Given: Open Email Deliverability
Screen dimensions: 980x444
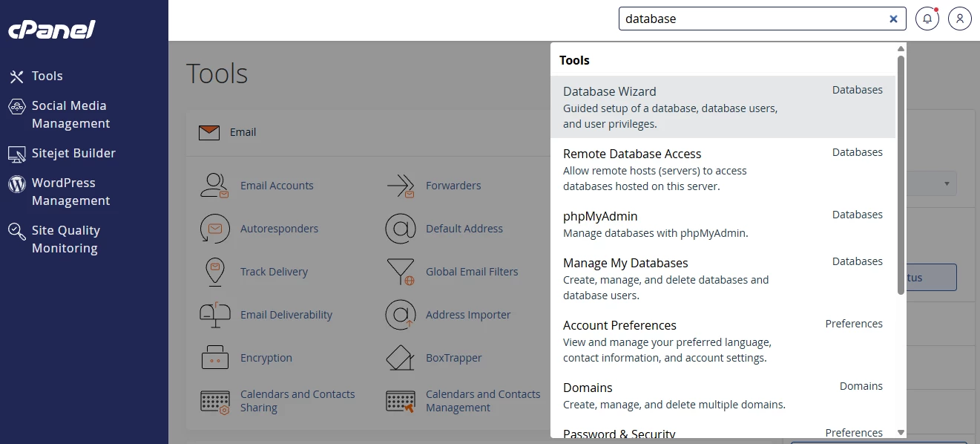Looking at the screenshot, I should [286, 314].
